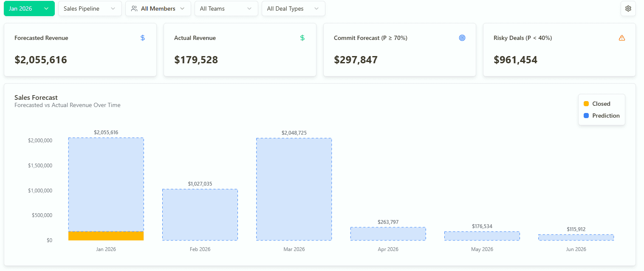
Task: Click the Actual Revenue card
Action: (240, 50)
